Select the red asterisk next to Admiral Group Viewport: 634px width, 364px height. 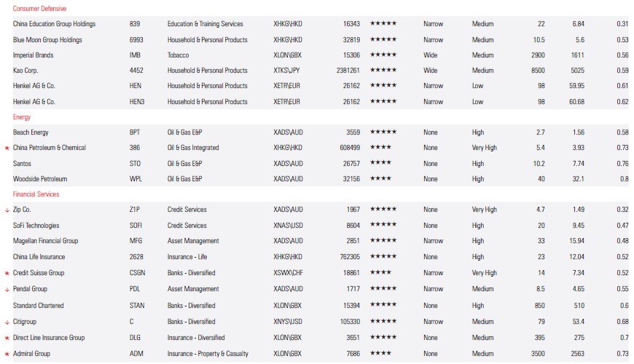(7, 354)
